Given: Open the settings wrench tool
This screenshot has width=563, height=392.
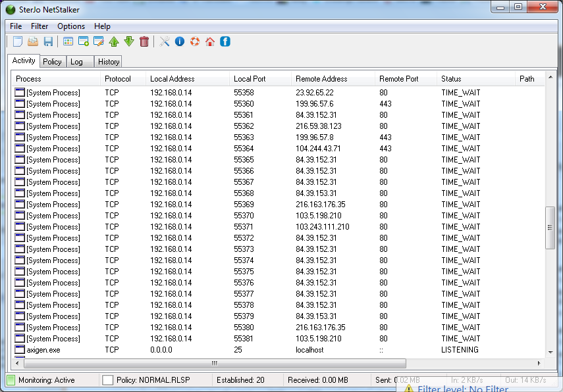Looking at the screenshot, I should (164, 41).
